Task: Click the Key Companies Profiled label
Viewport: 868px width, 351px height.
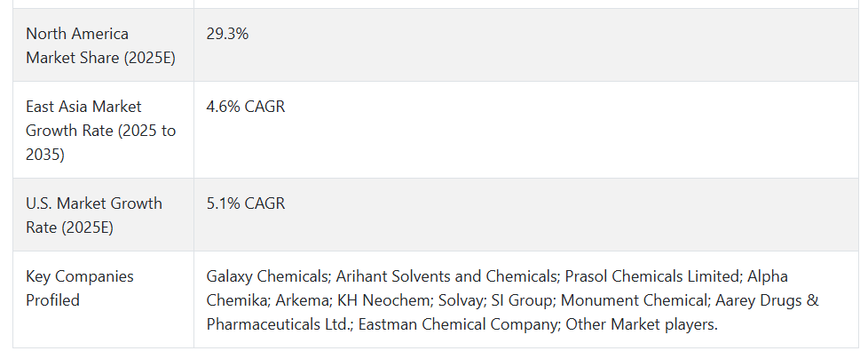Action: tap(80, 288)
